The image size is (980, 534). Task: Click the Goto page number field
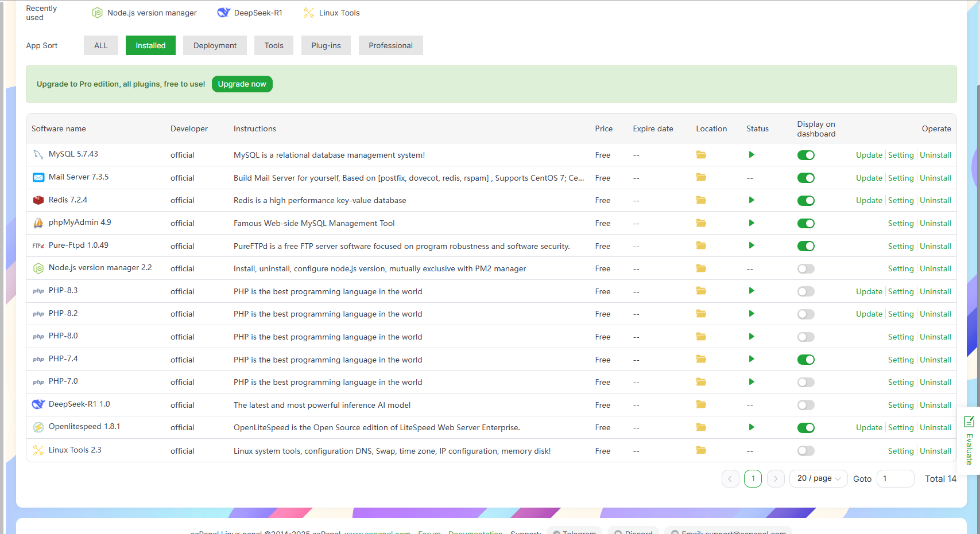pyautogui.click(x=895, y=478)
